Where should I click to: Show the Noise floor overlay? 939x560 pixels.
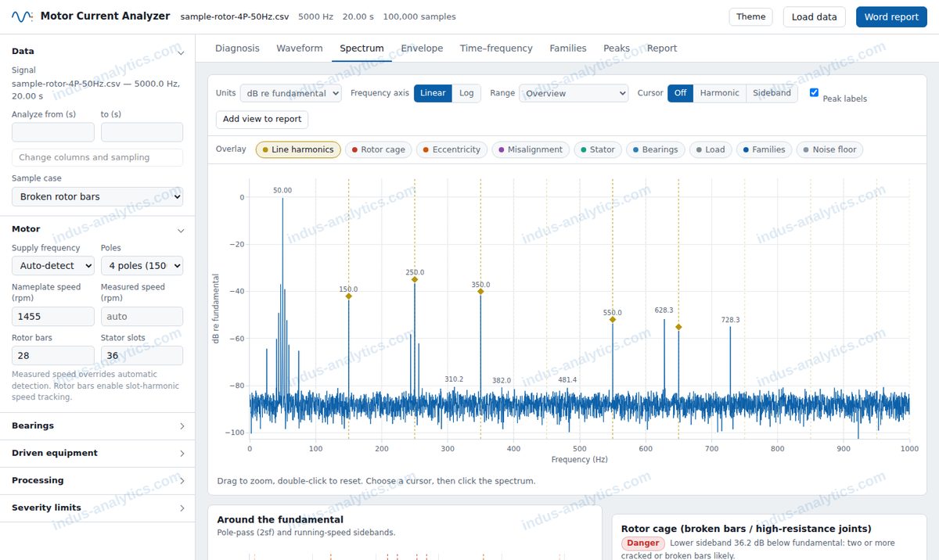point(829,149)
